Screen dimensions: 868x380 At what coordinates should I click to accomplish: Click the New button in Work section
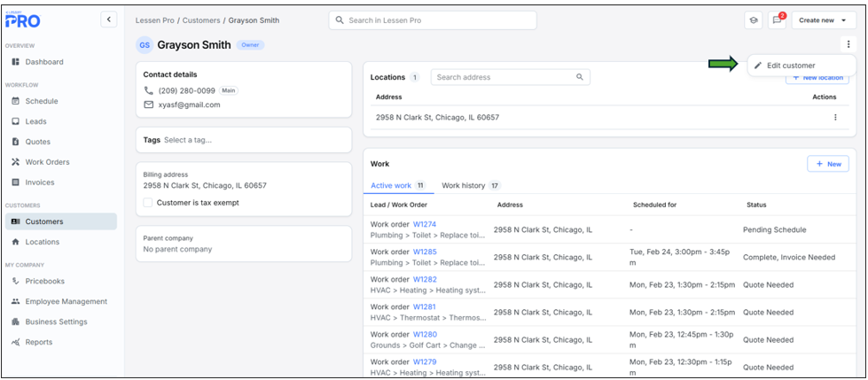tap(827, 164)
